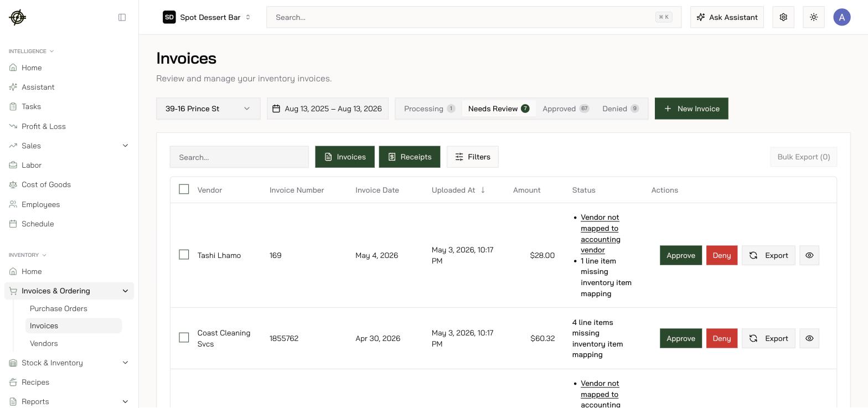Switch to the Processing tab
The width and height of the screenshot is (868, 408).
(430, 109)
